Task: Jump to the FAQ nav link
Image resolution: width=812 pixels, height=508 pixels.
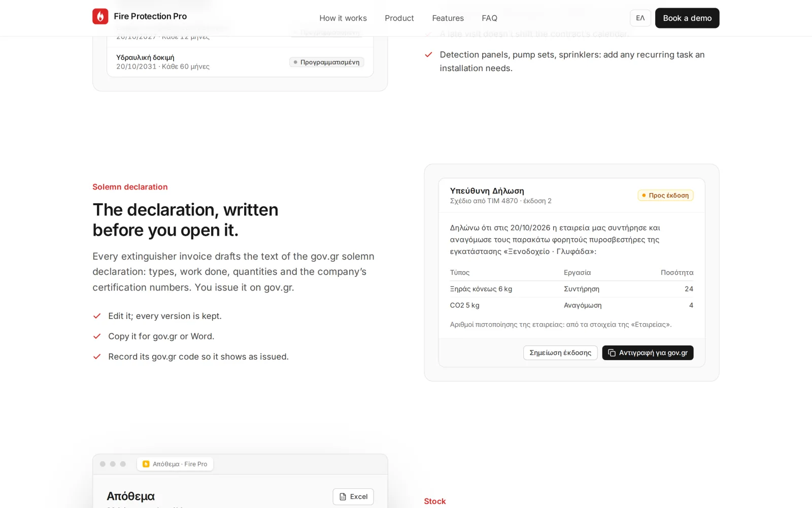Action: (x=490, y=18)
